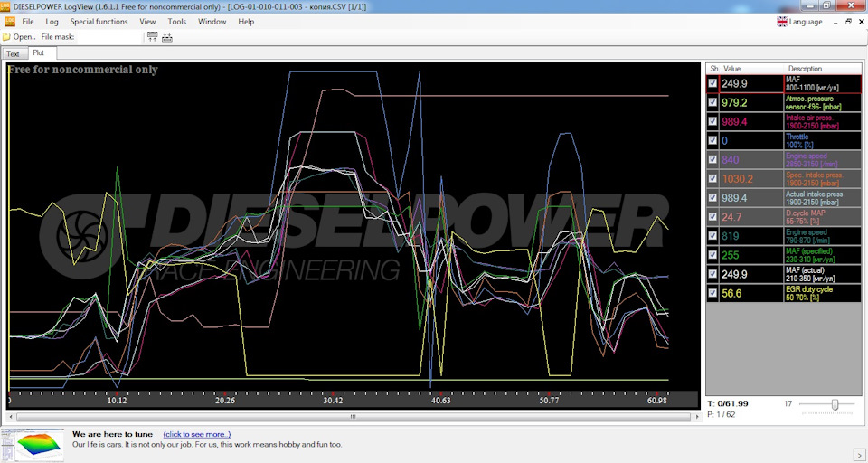
Task: Click the Sh column header
Action: point(713,69)
